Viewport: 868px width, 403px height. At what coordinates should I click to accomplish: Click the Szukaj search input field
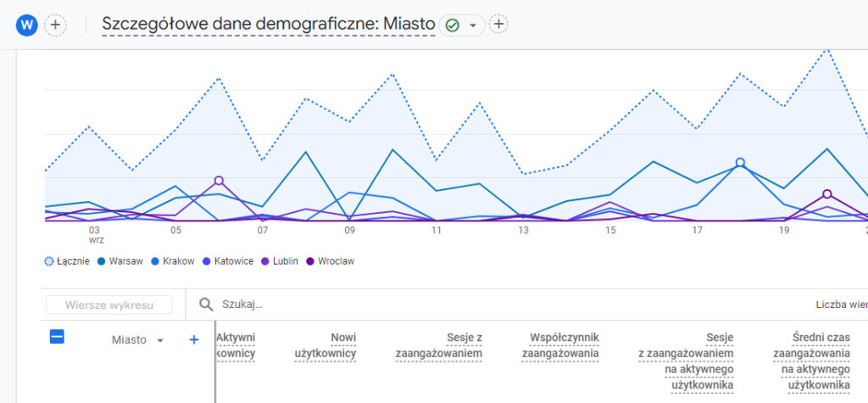[x=339, y=304]
